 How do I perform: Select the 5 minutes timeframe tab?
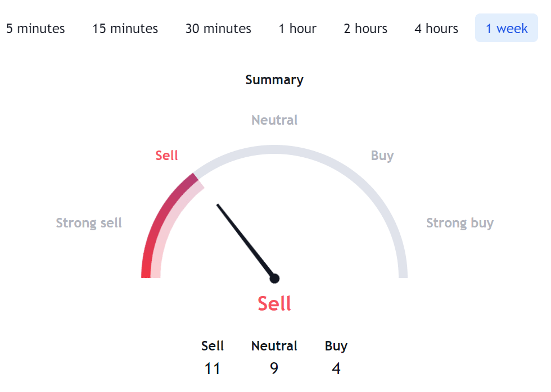point(35,29)
